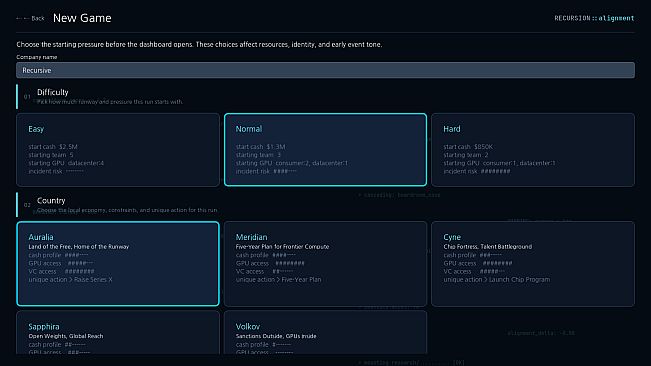
Task: Select the Sapphira country card
Action: (x=118, y=333)
